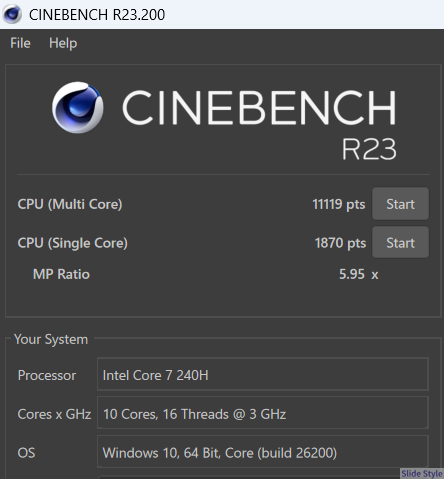Select the Processor field Intel Core 7 240H
Image resolution: width=444 pixels, height=479 pixels.
(x=263, y=375)
